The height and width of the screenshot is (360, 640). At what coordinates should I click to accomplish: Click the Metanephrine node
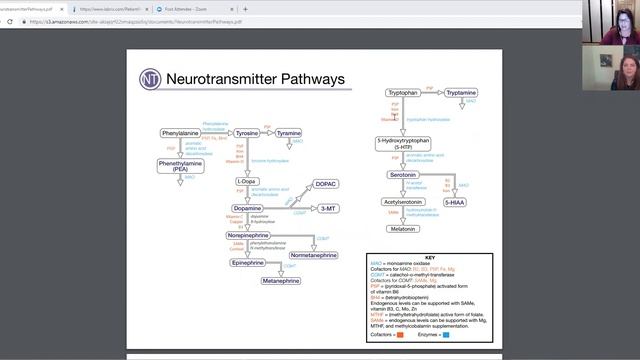281,281
